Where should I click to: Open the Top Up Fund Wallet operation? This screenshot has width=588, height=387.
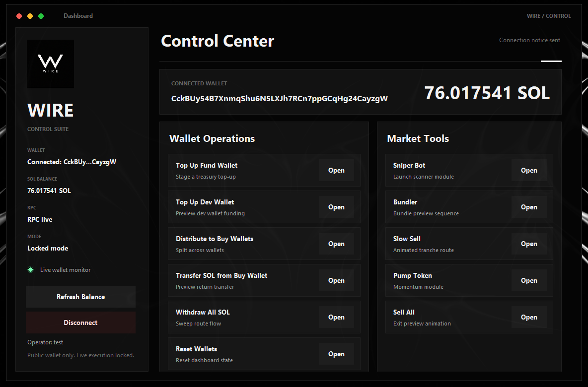[336, 171]
